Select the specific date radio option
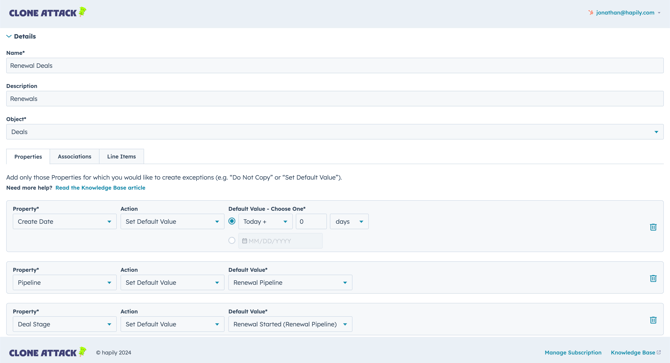The image size is (670, 363). tap(232, 241)
